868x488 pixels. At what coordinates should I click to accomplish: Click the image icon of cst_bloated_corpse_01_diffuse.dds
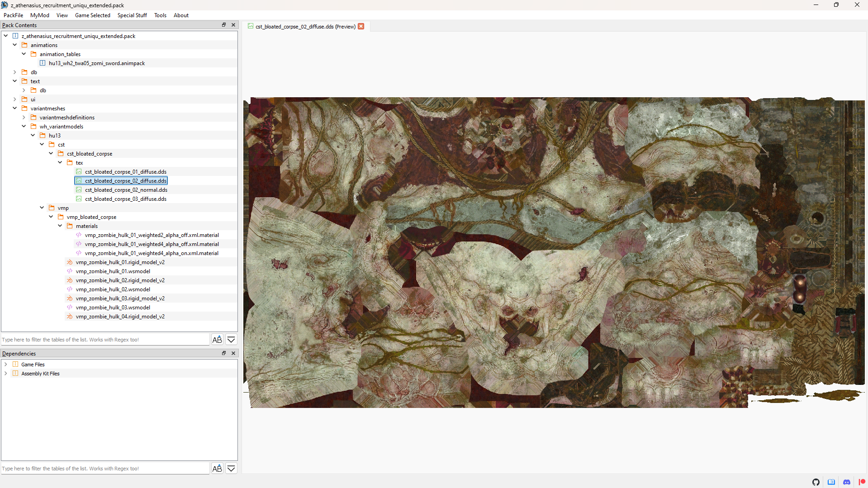79,172
